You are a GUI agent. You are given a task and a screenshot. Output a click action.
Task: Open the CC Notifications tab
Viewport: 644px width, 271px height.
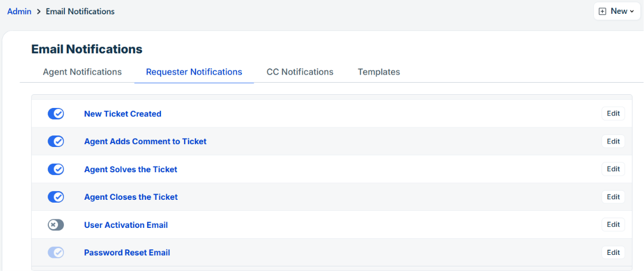click(x=300, y=72)
